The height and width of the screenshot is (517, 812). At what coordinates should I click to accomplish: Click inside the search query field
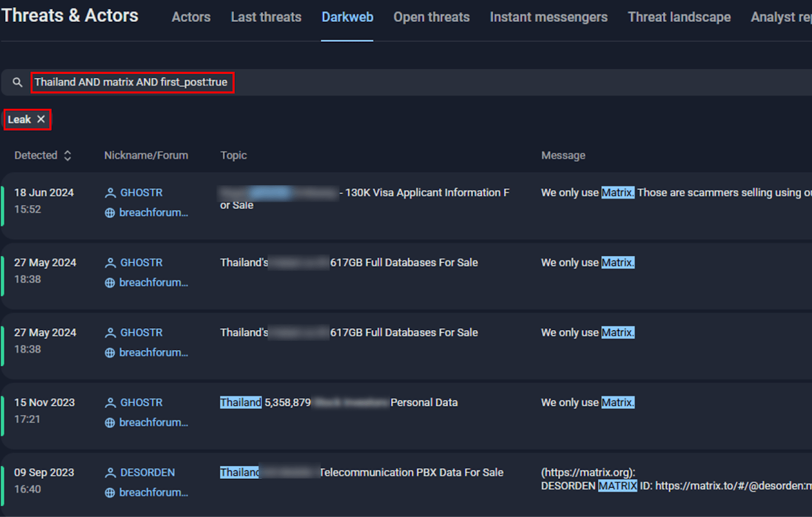(x=133, y=82)
